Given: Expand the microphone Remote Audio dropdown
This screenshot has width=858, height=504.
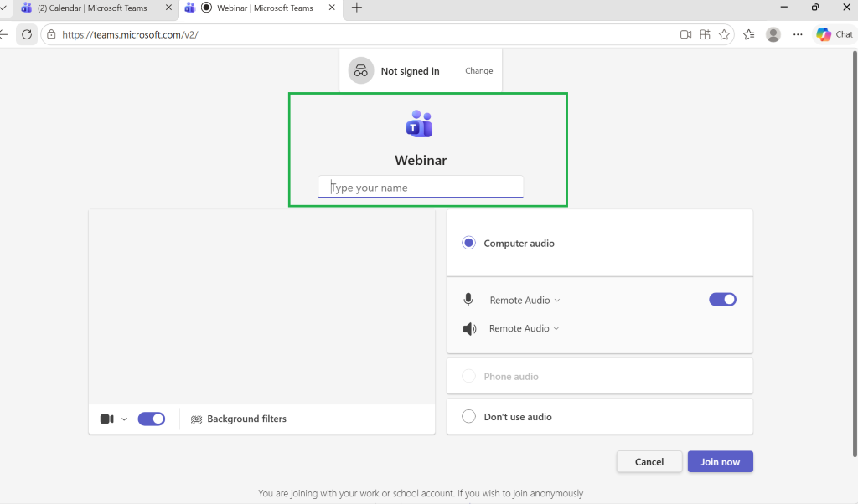Looking at the screenshot, I should point(525,300).
